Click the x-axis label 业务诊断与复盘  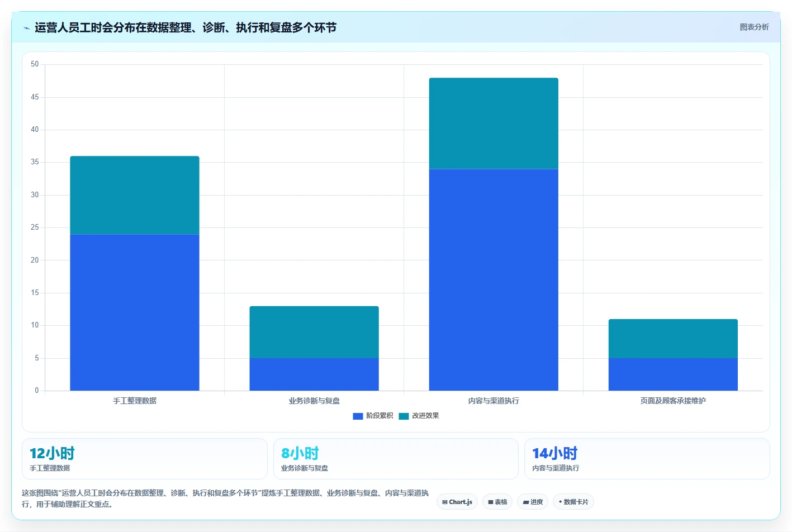tap(314, 401)
